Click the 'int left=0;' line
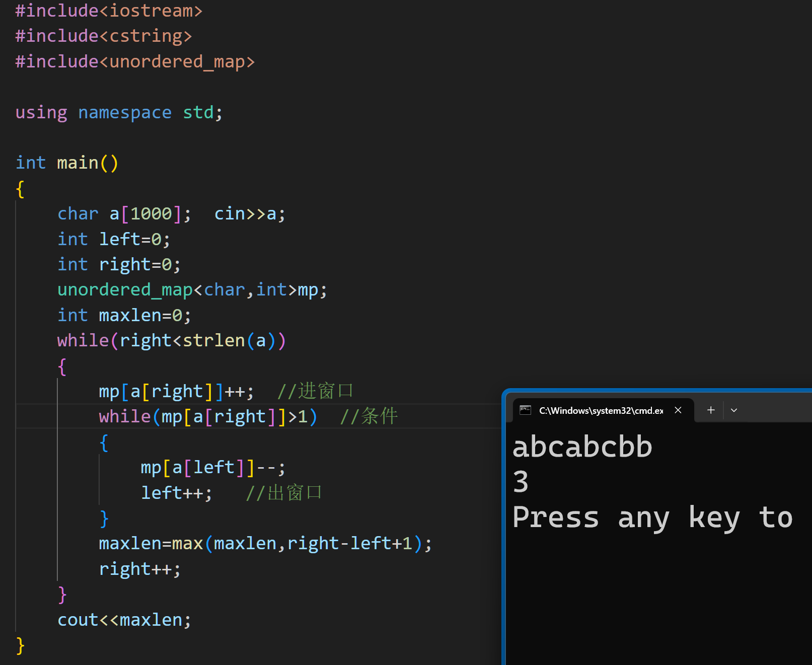The width and height of the screenshot is (812, 665). [x=114, y=239]
